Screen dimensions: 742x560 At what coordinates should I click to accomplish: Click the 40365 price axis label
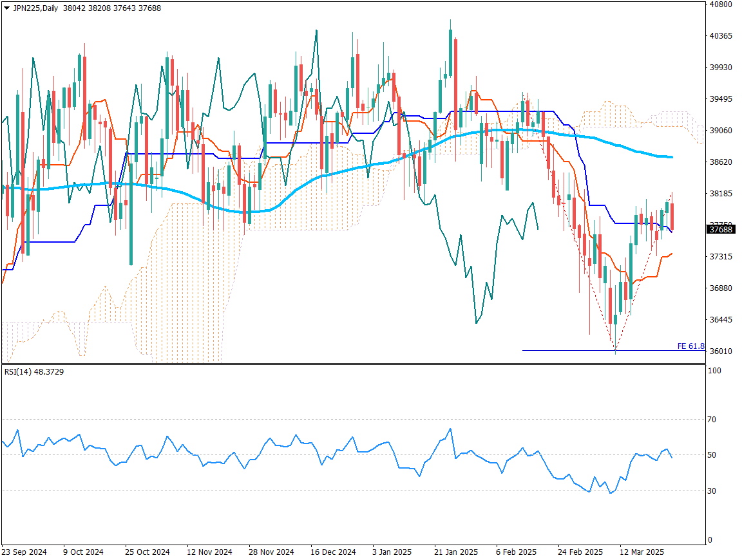721,36
